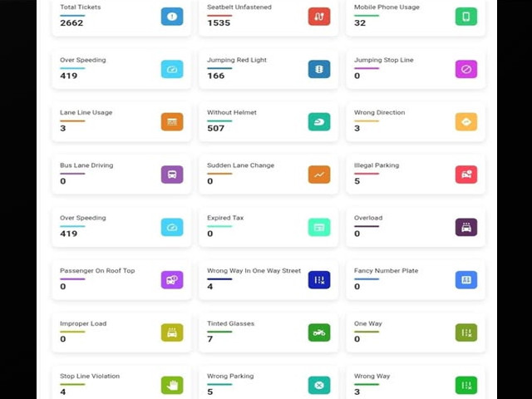Click the Without Helmet count 507

(x=216, y=128)
